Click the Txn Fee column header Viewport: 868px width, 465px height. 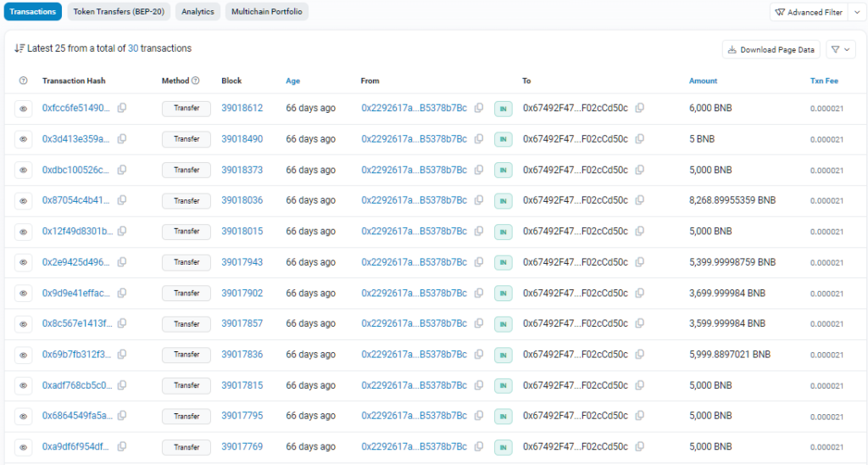click(823, 81)
